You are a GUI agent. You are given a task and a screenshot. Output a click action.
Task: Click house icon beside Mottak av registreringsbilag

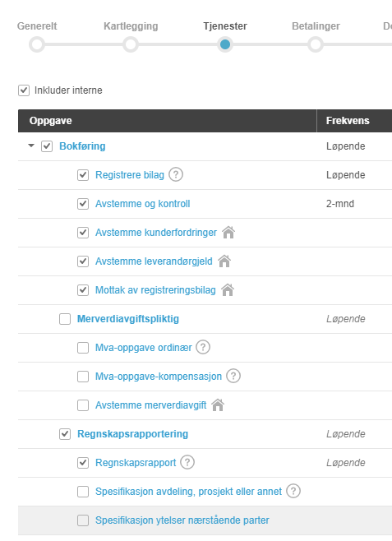(228, 289)
